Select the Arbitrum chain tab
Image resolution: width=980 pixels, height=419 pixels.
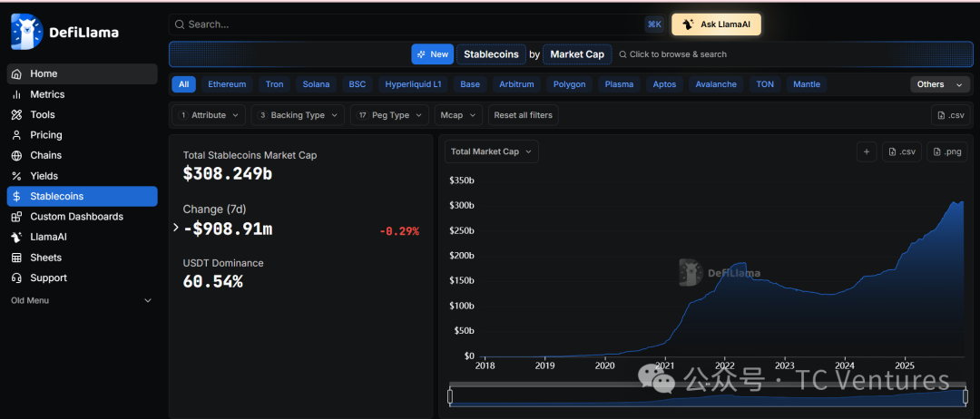pyautogui.click(x=517, y=84)
